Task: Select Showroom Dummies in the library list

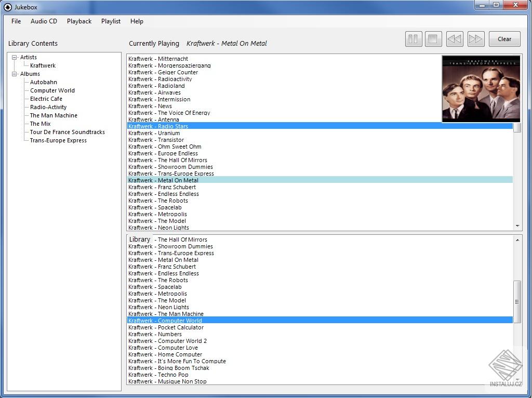Action: (170, 246)
